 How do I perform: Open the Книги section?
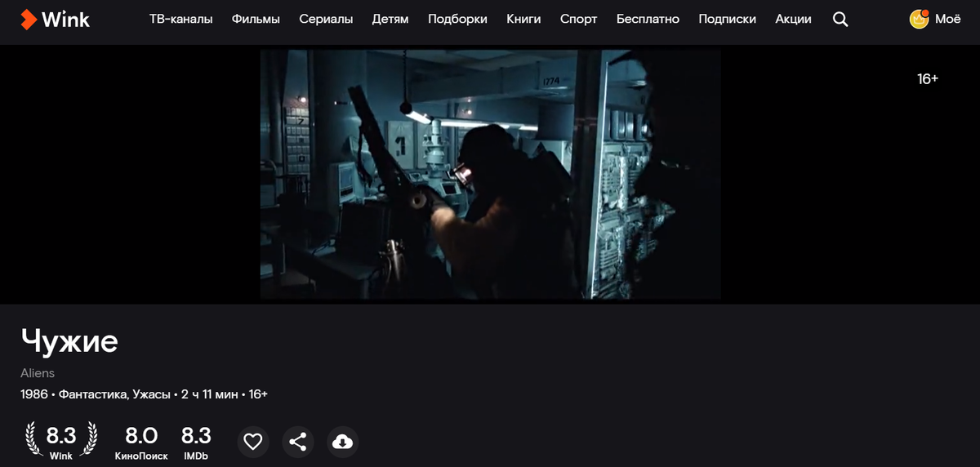(523, 19)
